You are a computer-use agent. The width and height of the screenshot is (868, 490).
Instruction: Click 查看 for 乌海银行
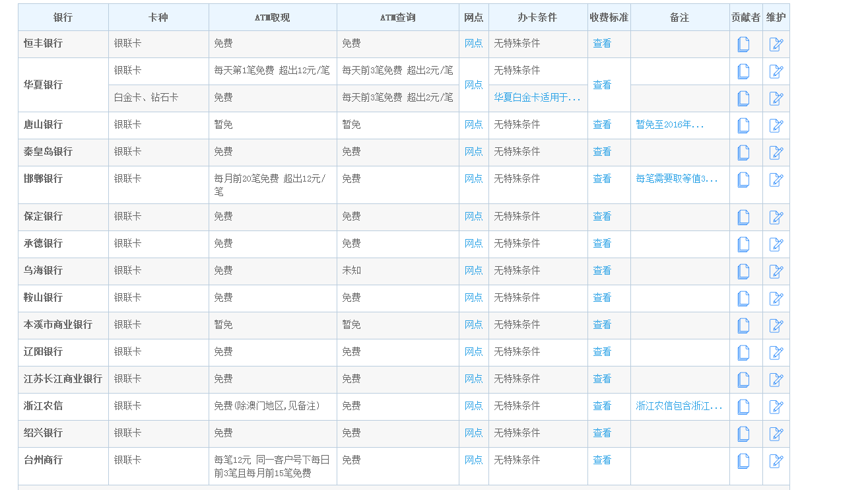pyautogui.click(x=602, y=270)
